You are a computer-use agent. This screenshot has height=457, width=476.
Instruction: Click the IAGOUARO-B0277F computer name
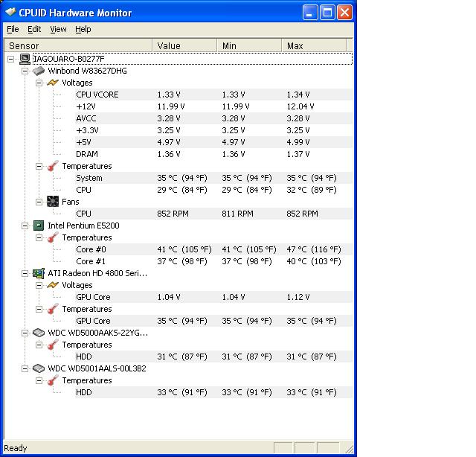(68, 59)
